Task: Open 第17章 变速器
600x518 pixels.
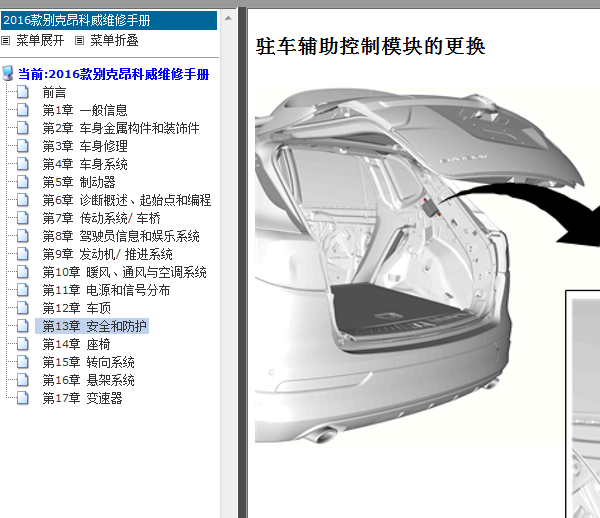Action: pos(82,398)
